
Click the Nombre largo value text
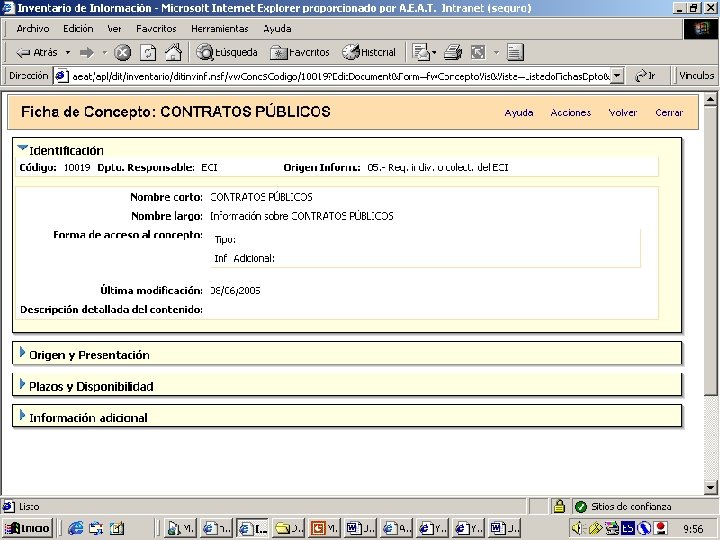coord(302,216)
